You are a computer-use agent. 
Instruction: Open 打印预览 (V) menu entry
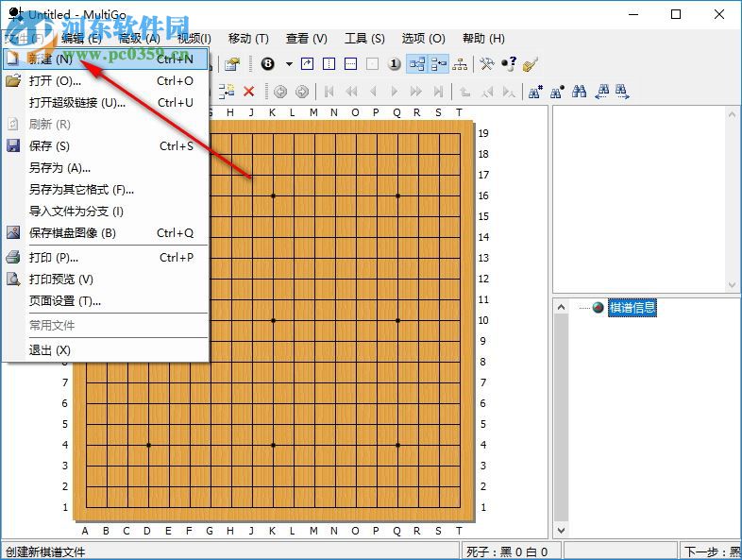coord(106,280)
